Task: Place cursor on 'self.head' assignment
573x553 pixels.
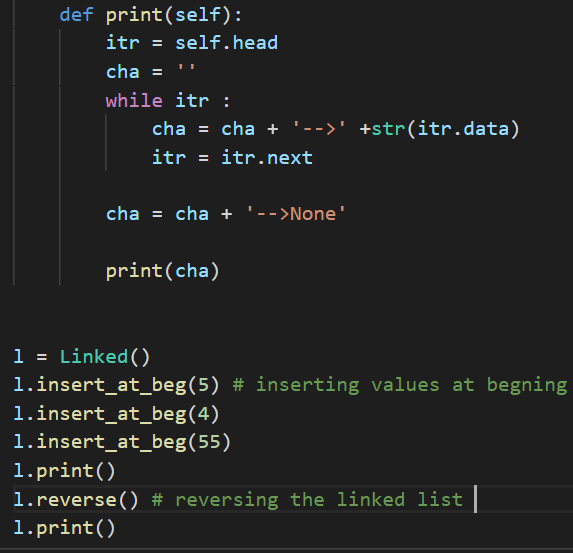Action: [x=227, y=43]
